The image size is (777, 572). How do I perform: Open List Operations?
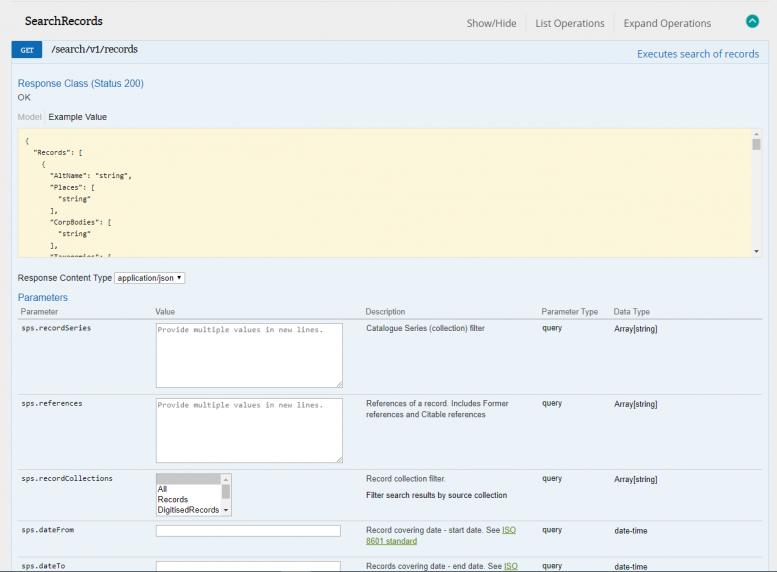[x=569, y=23]
